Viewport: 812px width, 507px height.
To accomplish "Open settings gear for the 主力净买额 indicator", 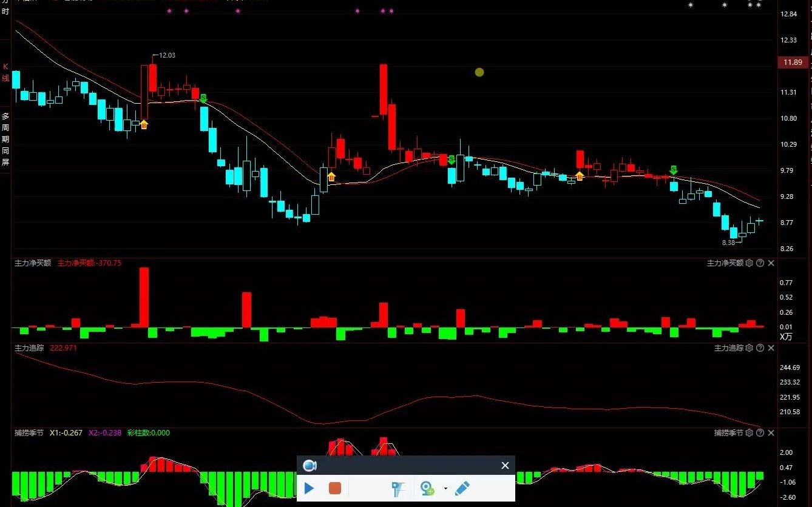I will pyautogui.click(x=749, y=263).
